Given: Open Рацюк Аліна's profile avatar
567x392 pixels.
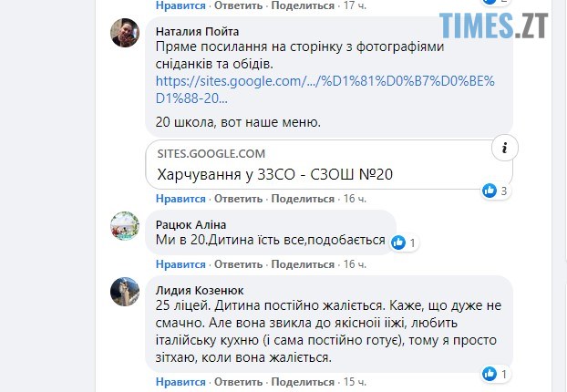Looking at the screenshot, I should tap(125, 224).
